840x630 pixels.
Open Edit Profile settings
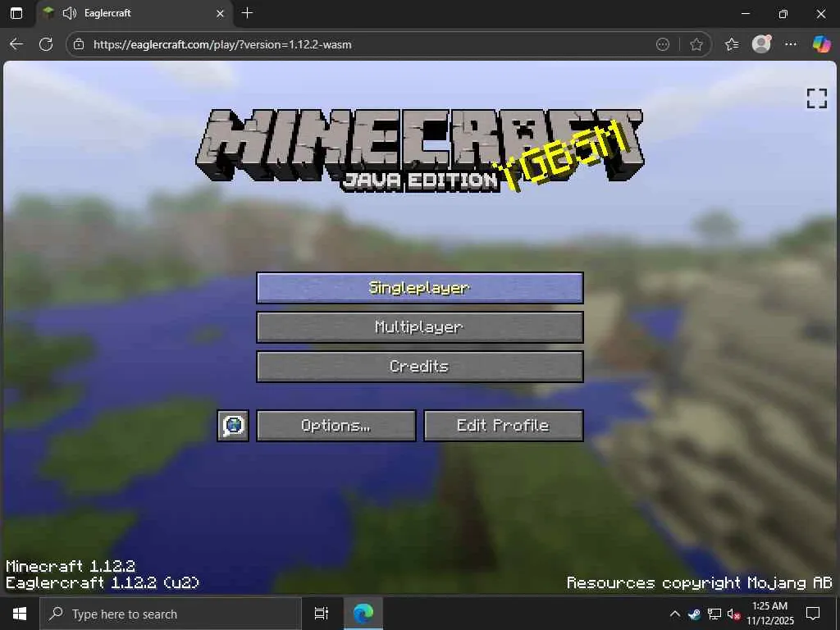pyautogui.click(x=503, y=426)
